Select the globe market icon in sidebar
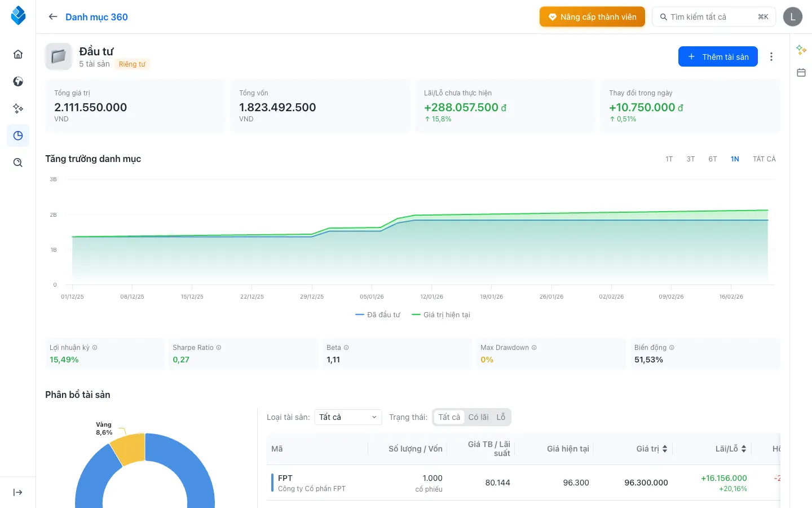 tap(17, 81)
